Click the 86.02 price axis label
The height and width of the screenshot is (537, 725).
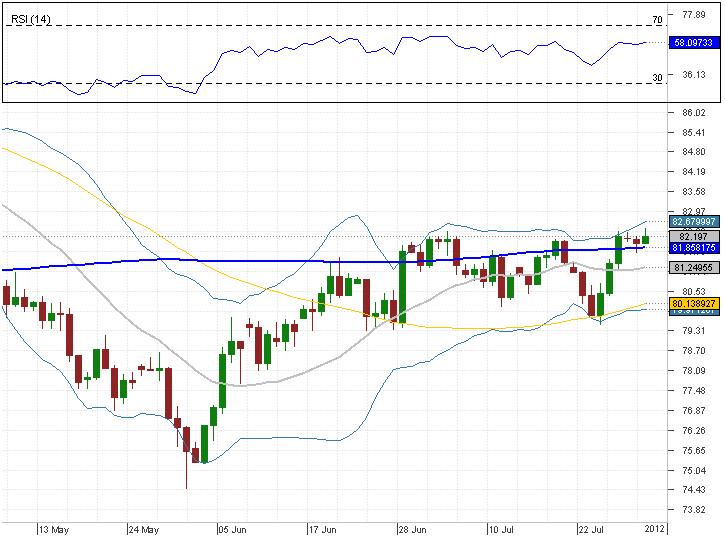tap(694, 114)
